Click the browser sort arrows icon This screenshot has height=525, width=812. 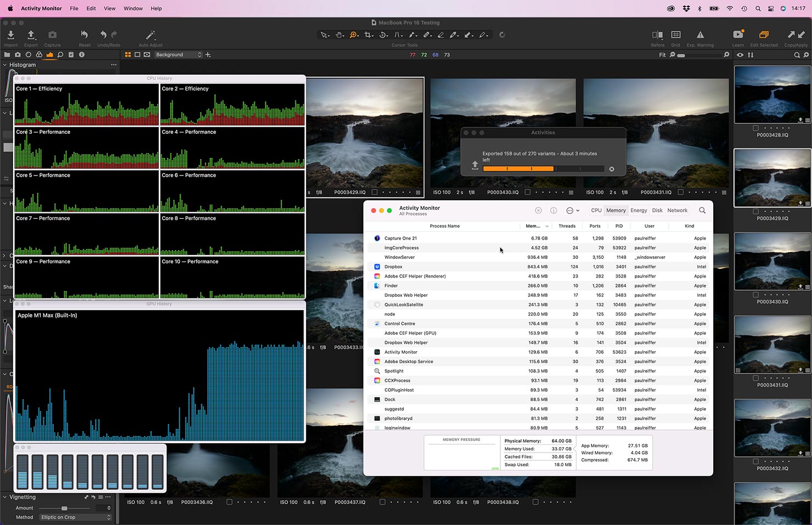[751, 55]
